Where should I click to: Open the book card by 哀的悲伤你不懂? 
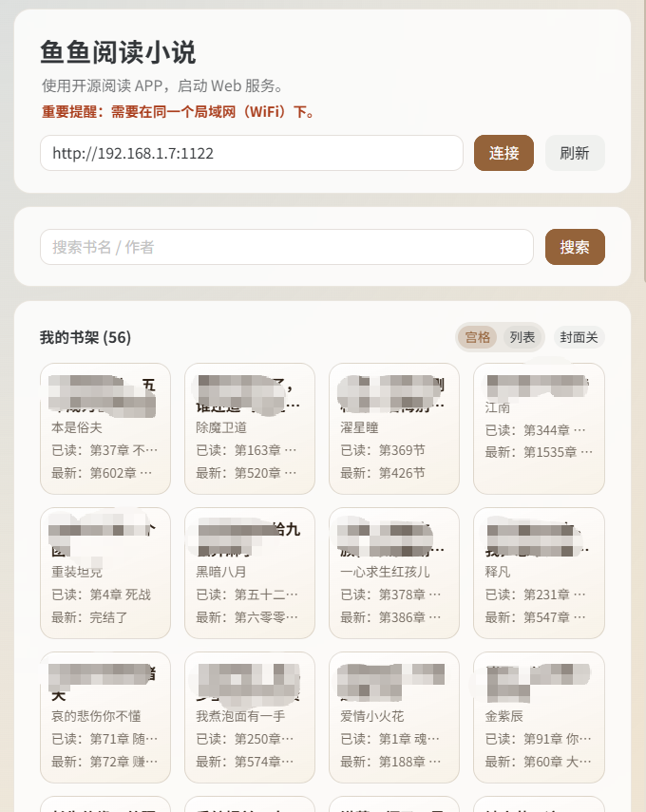click(105, 717)
